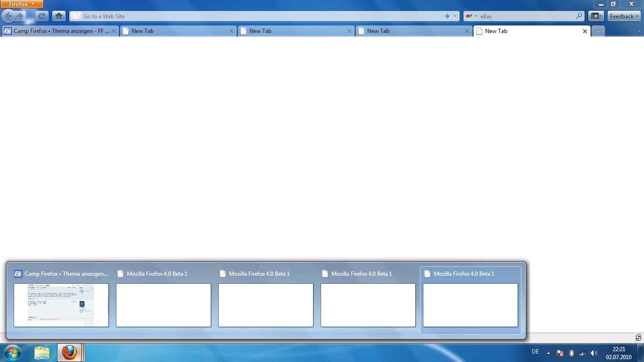This screenshot has height=362, width=644.
Task: Open the orange Firefox application menu
Action: pyautogui.click(x=22, y=4)
